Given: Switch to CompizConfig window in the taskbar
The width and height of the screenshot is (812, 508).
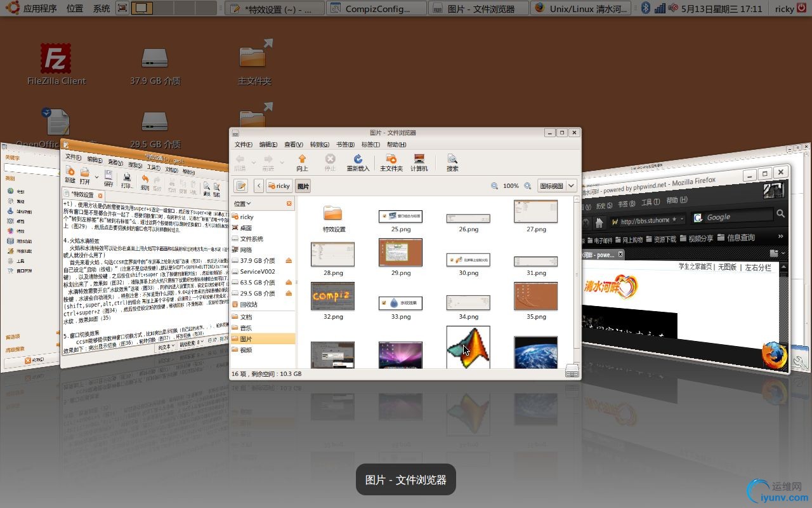Looking at the screenshot, I should (x=377, y=8).
